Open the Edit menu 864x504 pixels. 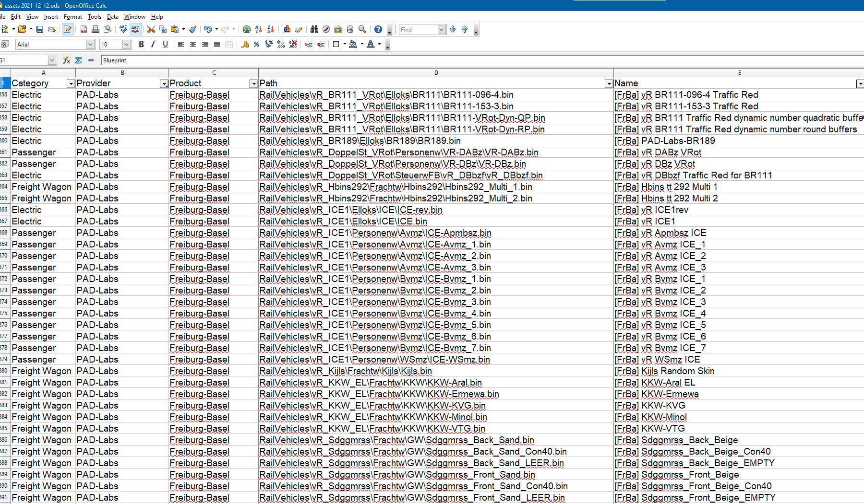16,17
